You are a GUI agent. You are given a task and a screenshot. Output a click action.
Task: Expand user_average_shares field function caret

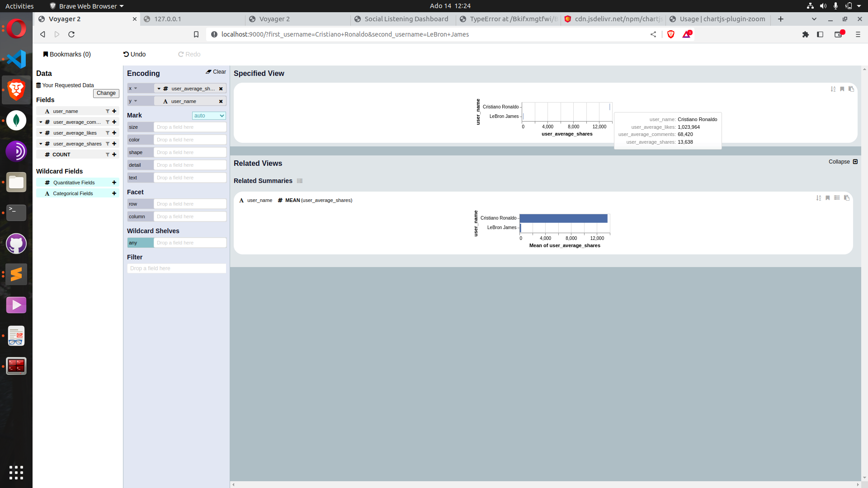point(41,144)
